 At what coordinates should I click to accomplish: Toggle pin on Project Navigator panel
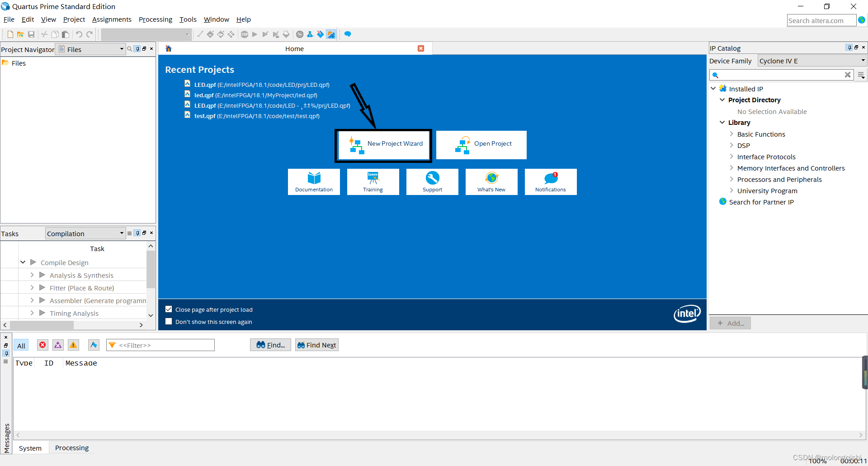[137, 49]
